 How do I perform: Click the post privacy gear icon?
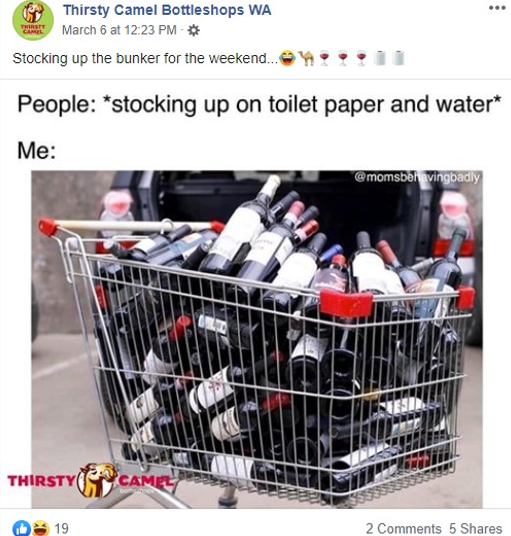[194, 30]
